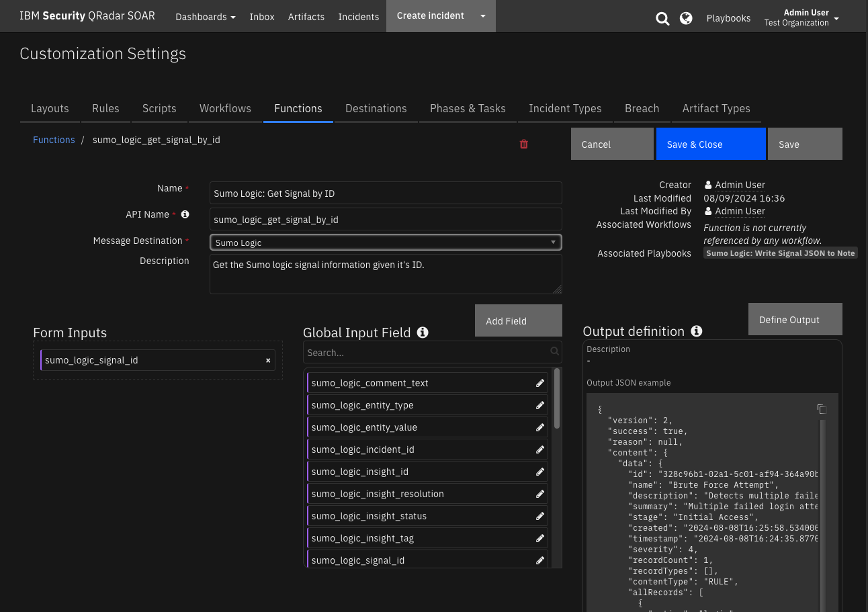This screenshot has width=868, height=612.
Task: Click Output definition info icon
Action: click(697, 331)
